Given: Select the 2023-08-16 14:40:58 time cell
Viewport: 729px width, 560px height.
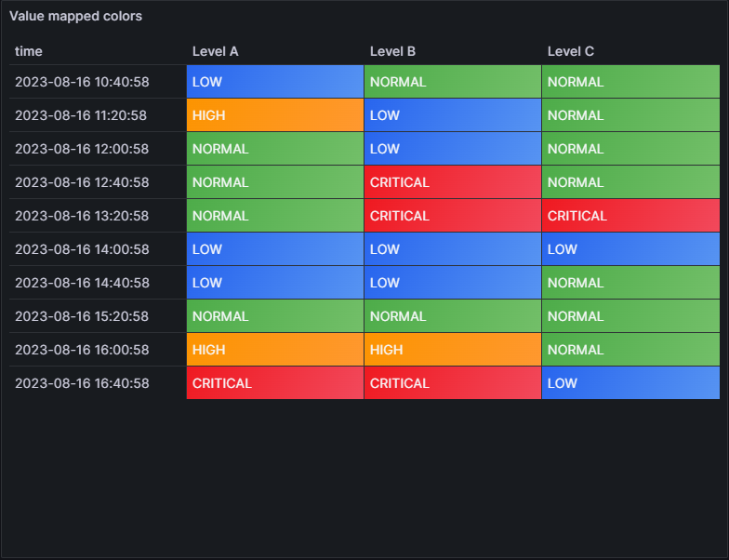Looking at the screenshot, I should [82, 283].
